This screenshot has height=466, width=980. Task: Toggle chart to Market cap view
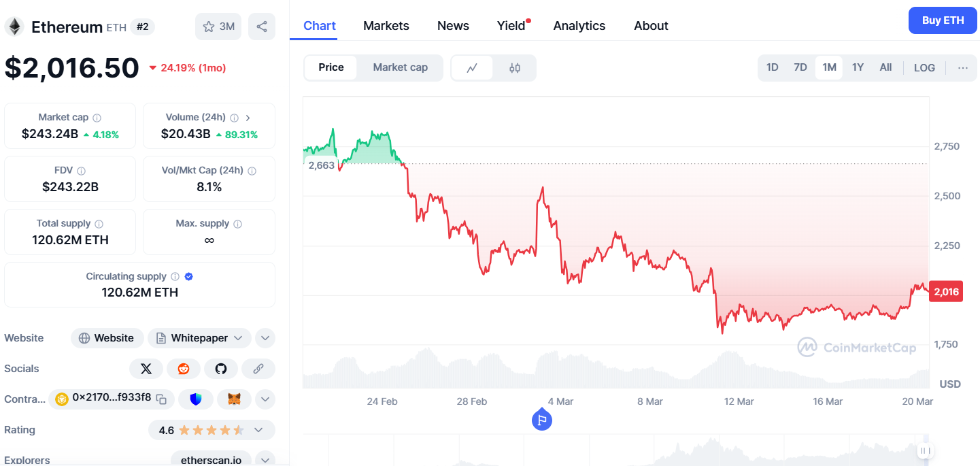400,67
